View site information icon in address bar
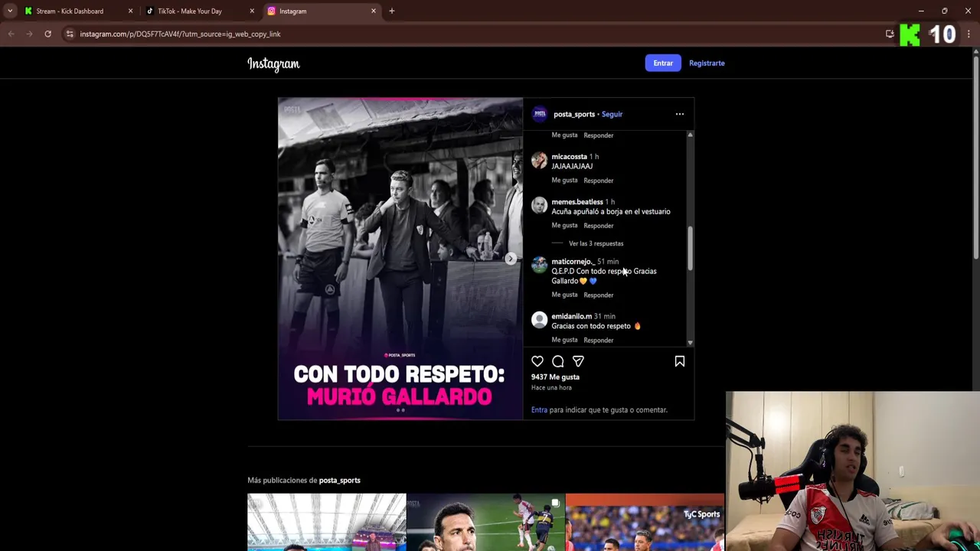Image resolution: width=980 pixels, height=551 pixels. [70, 34]
